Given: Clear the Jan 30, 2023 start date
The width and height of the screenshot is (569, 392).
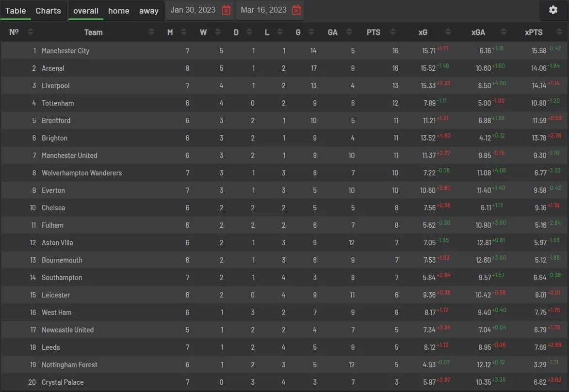Looking at the screenshot, I should coord(226,10).
